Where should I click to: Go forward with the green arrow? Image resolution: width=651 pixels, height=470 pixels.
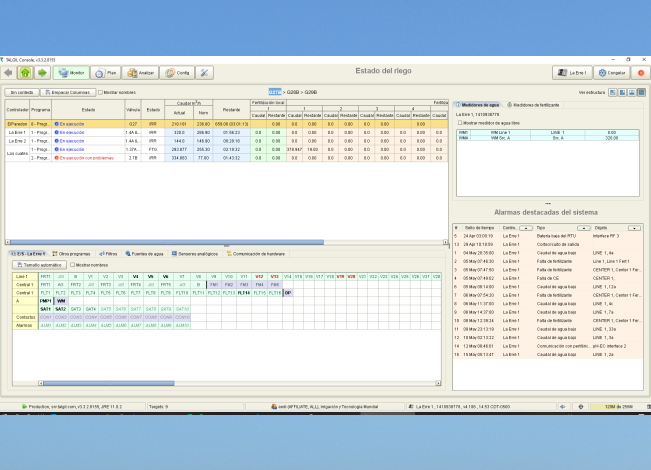(x=42, y=73)
